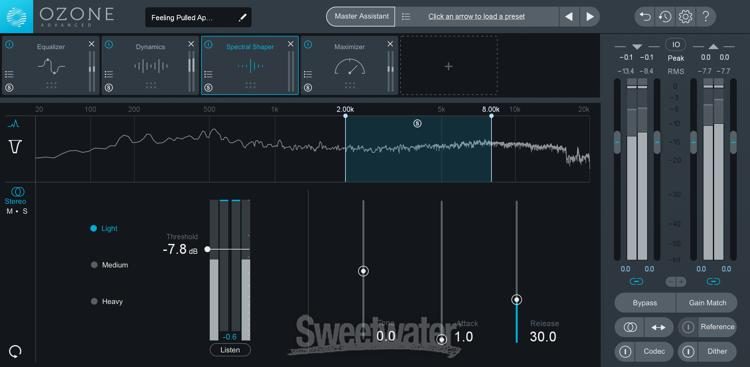Select Light mode radio button

click(x=94, y=229)
